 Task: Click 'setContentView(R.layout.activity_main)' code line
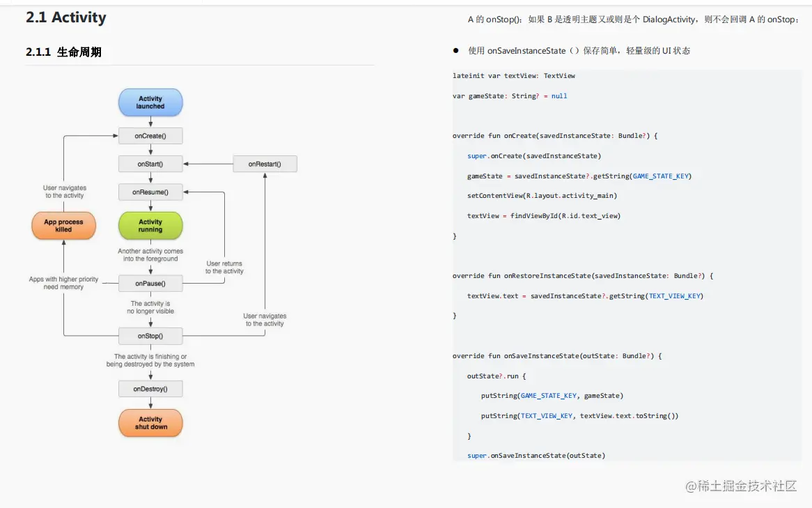(x=542, y=196)
